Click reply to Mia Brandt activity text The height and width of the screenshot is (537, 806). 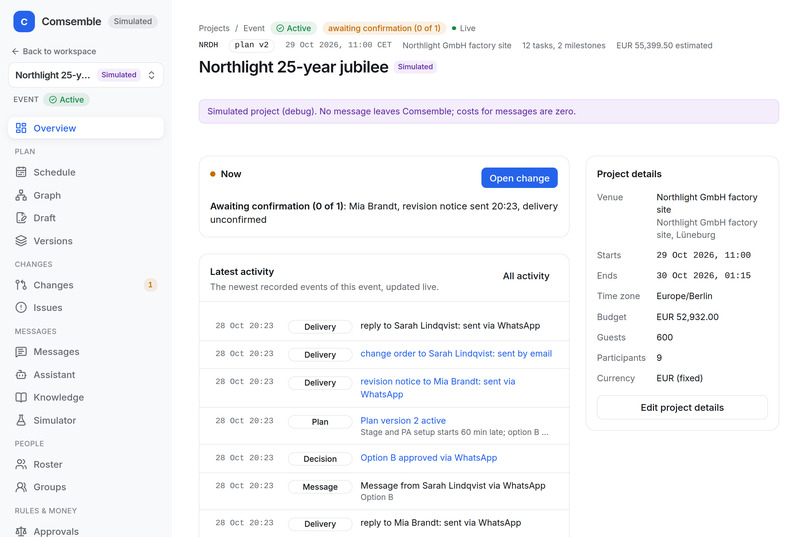coord(441,523)
